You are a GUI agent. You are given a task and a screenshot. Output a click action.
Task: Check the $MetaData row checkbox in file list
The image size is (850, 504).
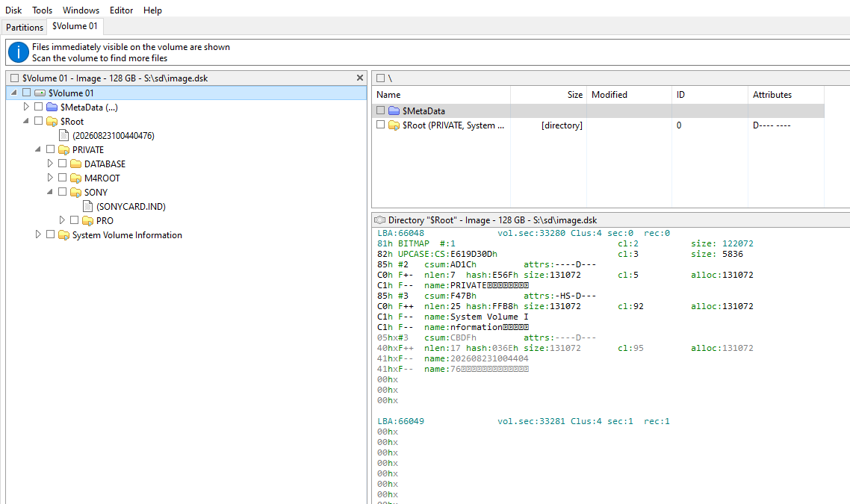[x=380, y=110]
